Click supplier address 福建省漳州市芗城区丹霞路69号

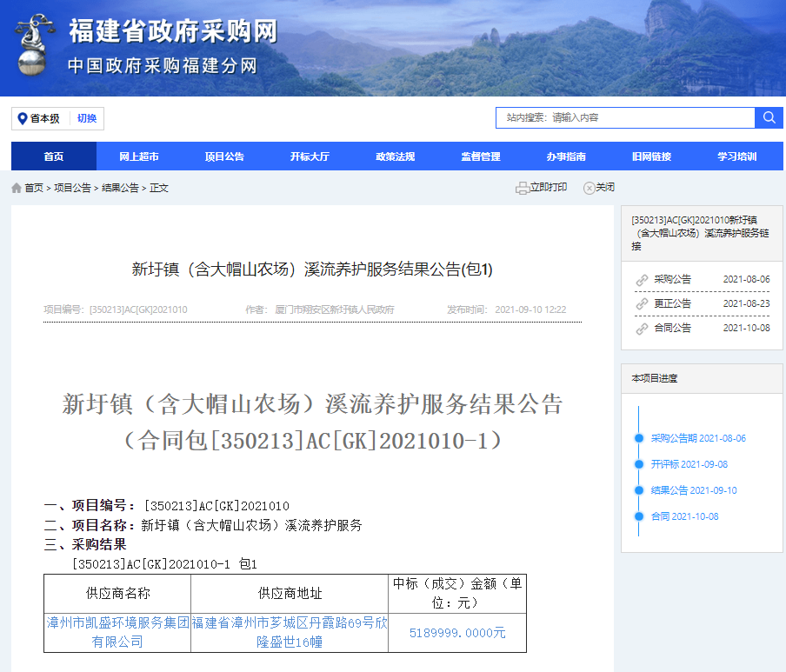[290, 632]
